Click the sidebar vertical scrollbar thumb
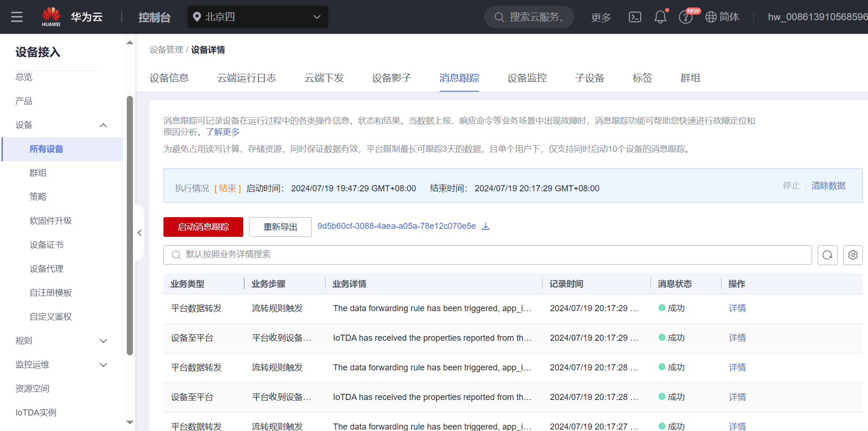This screenshot has height=431, width=868. click(x=130, y=226)
